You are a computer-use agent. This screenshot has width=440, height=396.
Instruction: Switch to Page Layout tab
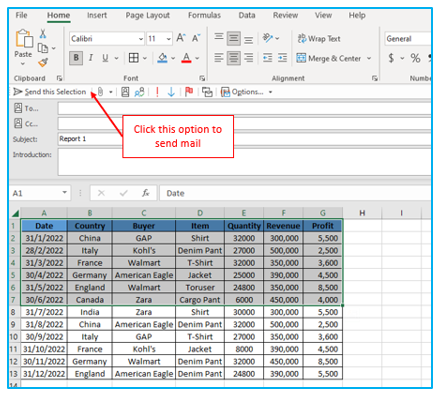click(147, 15)
